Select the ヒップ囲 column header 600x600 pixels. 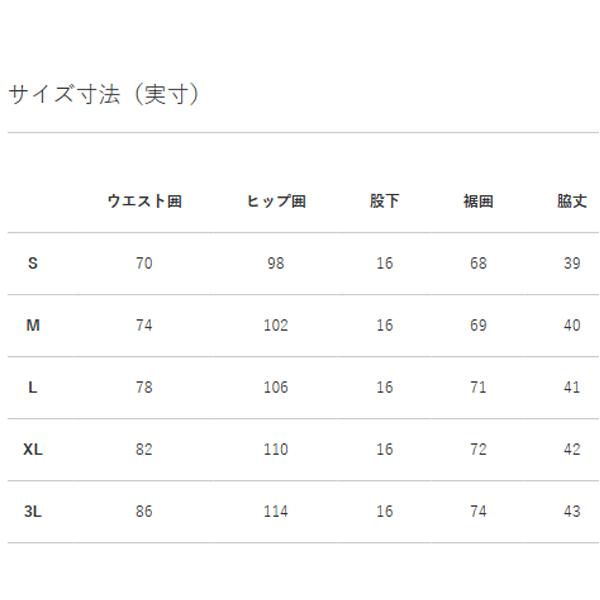276,201
